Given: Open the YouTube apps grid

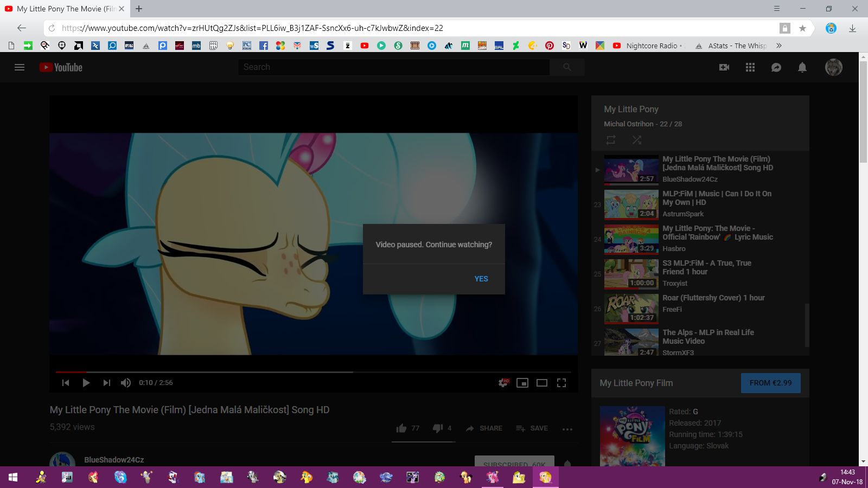Looking at the screenshot, I should (x=750, y=67).
